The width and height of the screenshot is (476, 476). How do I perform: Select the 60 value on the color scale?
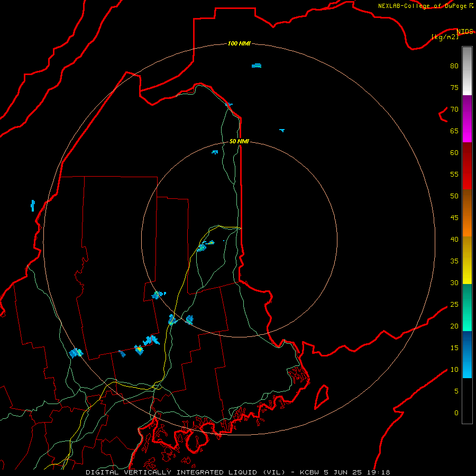click(454, 153)
